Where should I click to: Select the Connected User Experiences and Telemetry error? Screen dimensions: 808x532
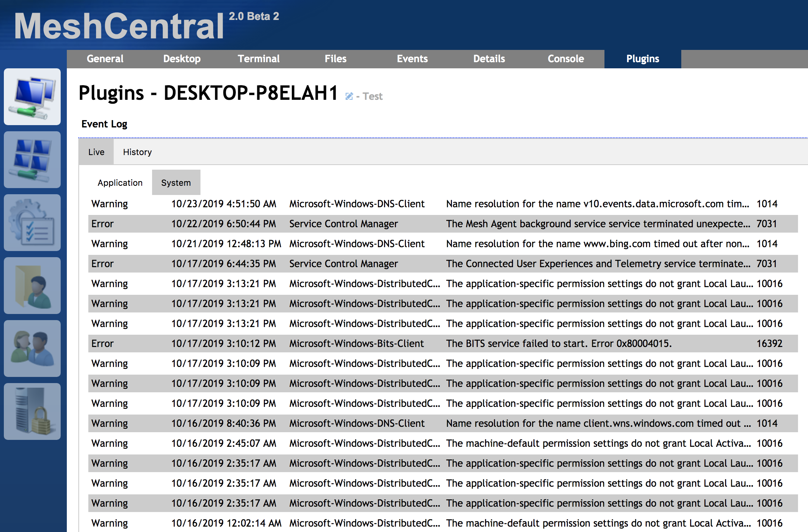443,264
